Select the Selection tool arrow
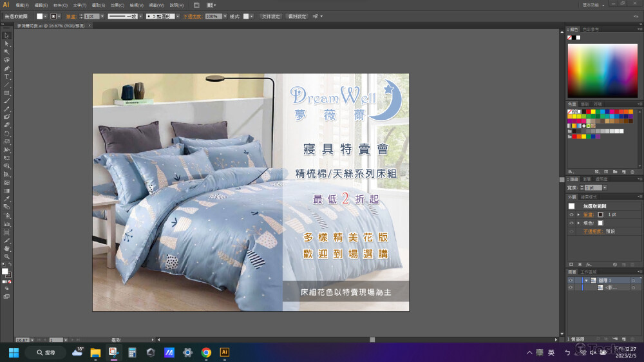The image size is (644, 362). [6, 35]
